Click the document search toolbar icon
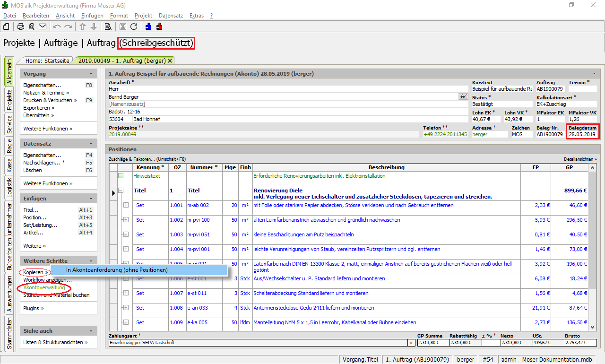The image size is (605, 364). 108,26
